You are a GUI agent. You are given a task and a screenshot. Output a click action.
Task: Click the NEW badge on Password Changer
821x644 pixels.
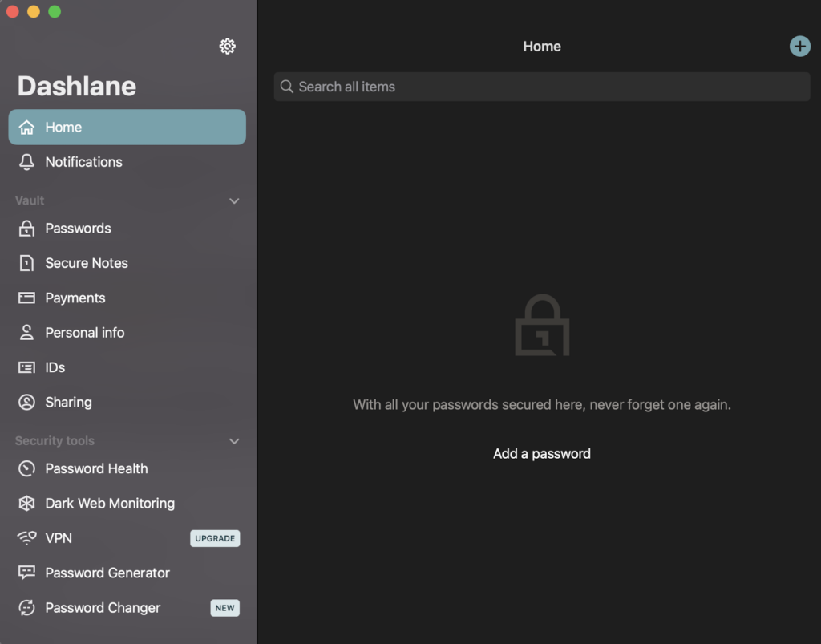(224, 608)
